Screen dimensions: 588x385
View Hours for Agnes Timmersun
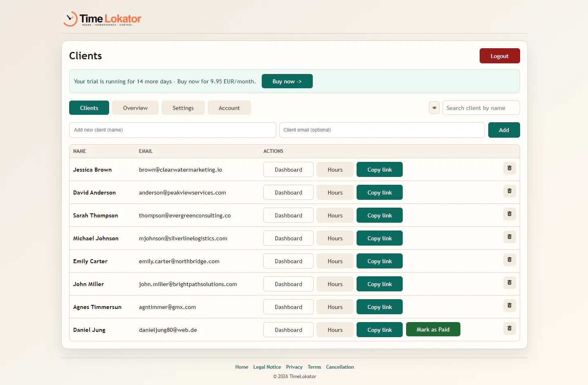(335, 307)
